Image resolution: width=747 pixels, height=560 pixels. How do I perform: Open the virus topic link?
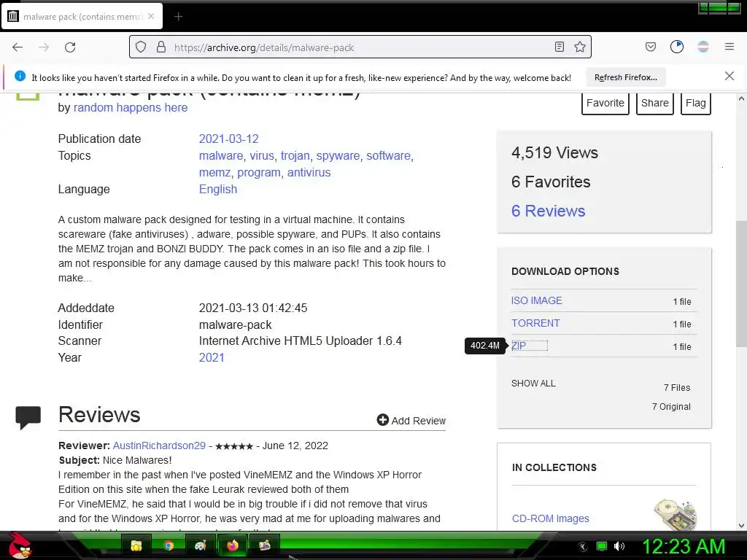[x=262, y=156]
